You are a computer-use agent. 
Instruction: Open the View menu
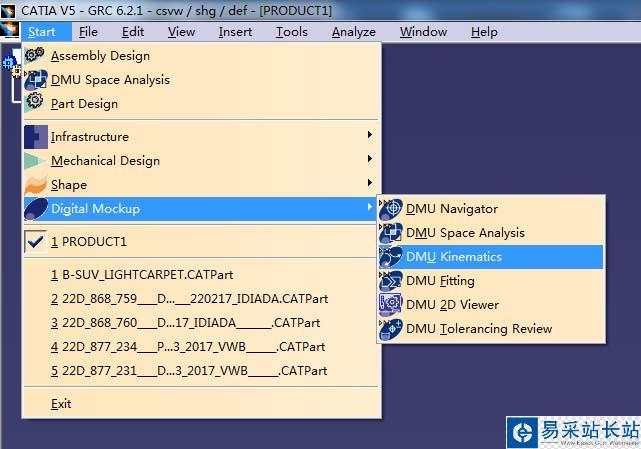click(x=182, y=32)
